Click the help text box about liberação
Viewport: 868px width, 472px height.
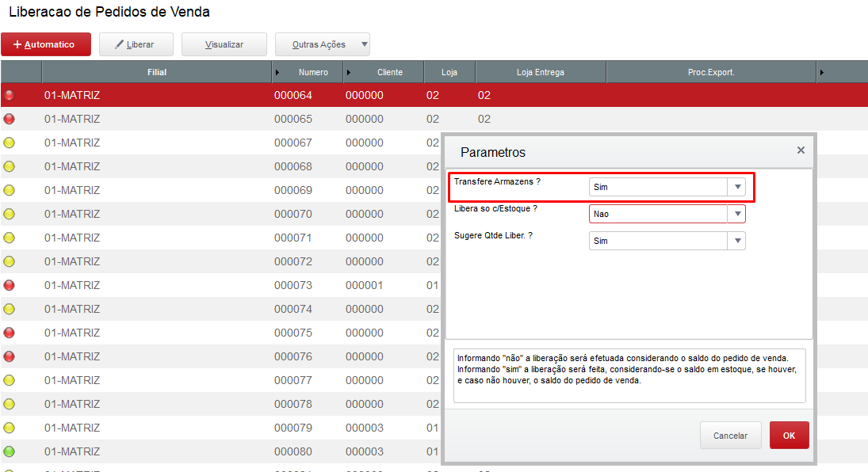click(x=629, y=375)
